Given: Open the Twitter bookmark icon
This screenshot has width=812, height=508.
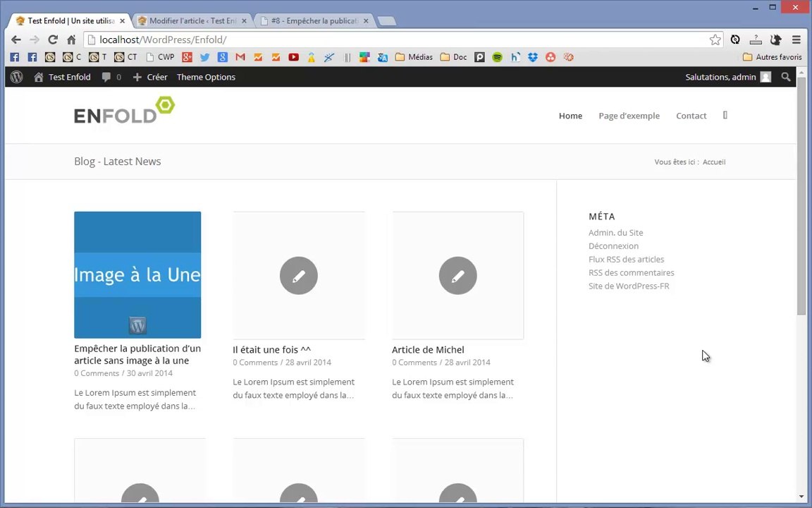Looking at the screenshot, I should pos(205,57).
